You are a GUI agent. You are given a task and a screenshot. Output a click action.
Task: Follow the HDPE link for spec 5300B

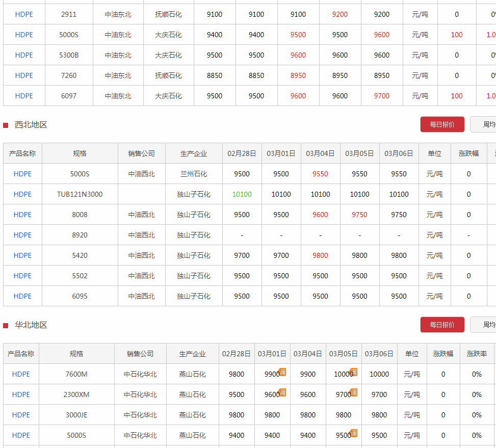click(x=24, y=56)
